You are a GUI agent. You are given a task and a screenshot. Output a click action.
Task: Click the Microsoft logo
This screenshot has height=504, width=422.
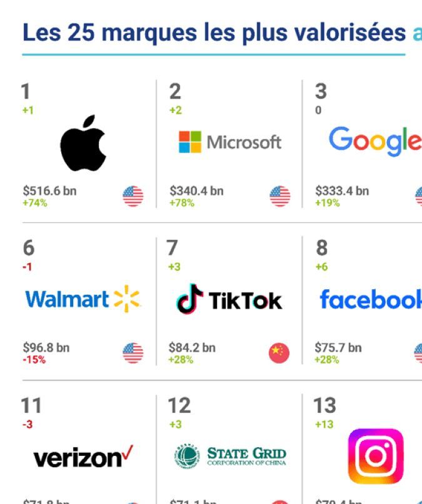229,142
